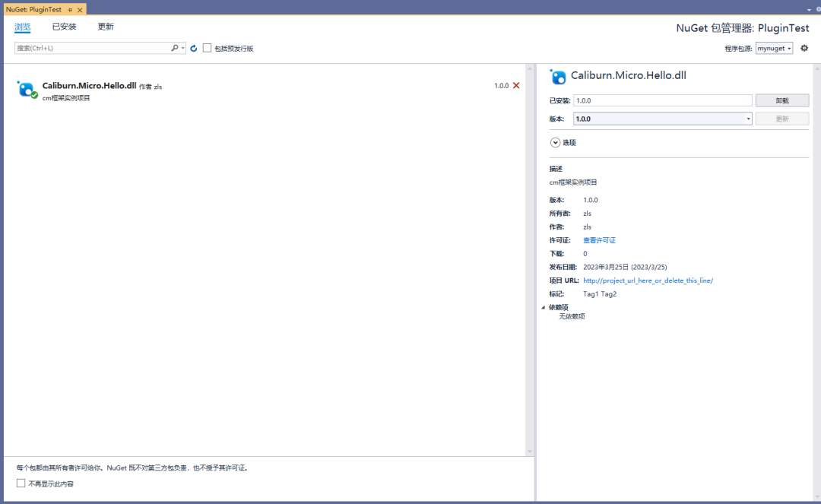
Task: Click Caliburn.Micro.Hello.dll package icon in list
Action: click(26, 90)
